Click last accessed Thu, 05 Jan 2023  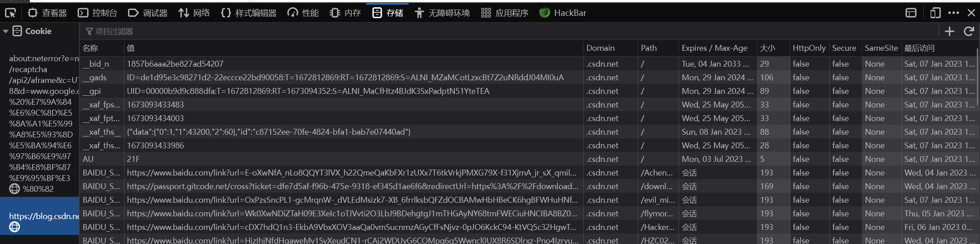click(x=940, y=214)
